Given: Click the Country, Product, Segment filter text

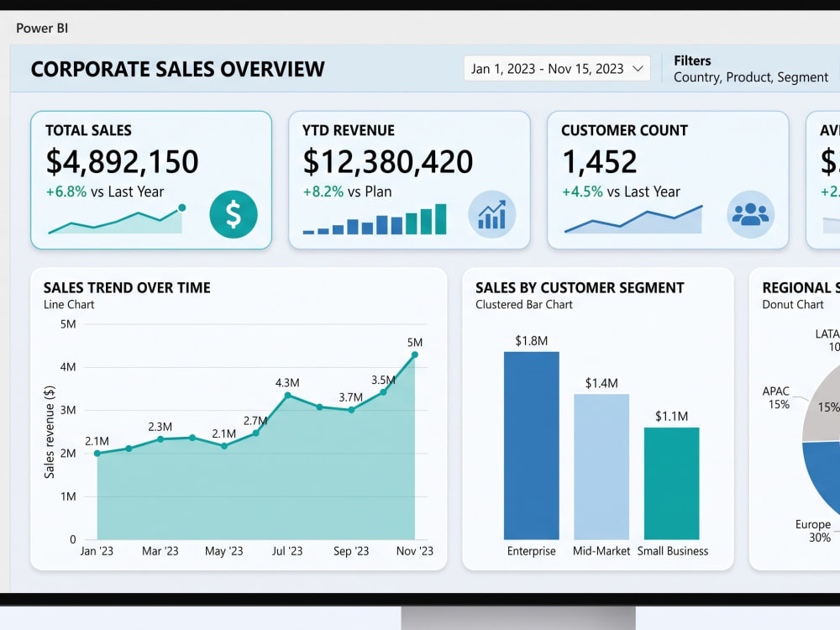Looking at the screenshot, I should tap(750, 77).
